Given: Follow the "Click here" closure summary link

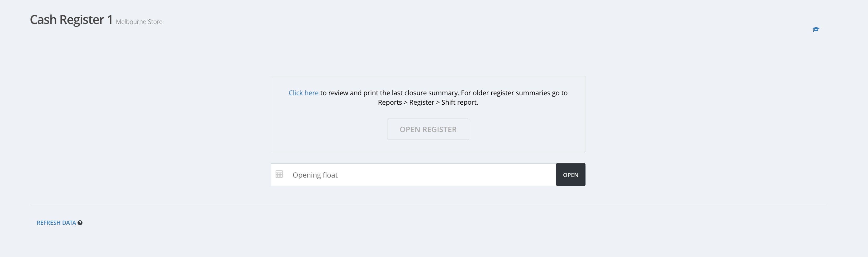Looking at the screenshot, I should tap(303, 93).
